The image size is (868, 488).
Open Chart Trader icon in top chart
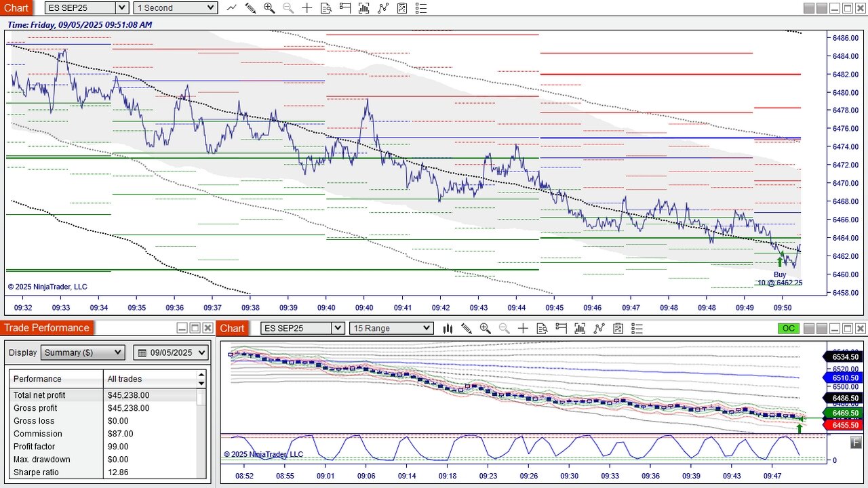tap(345, 8)
